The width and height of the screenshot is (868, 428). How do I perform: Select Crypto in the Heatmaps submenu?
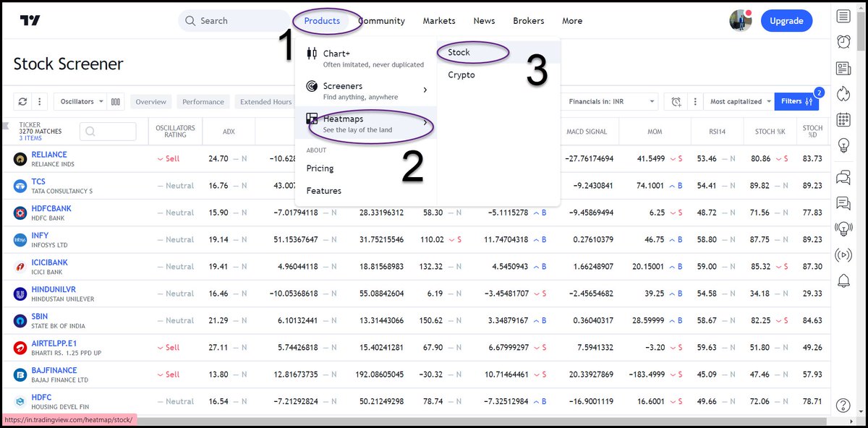498,74
